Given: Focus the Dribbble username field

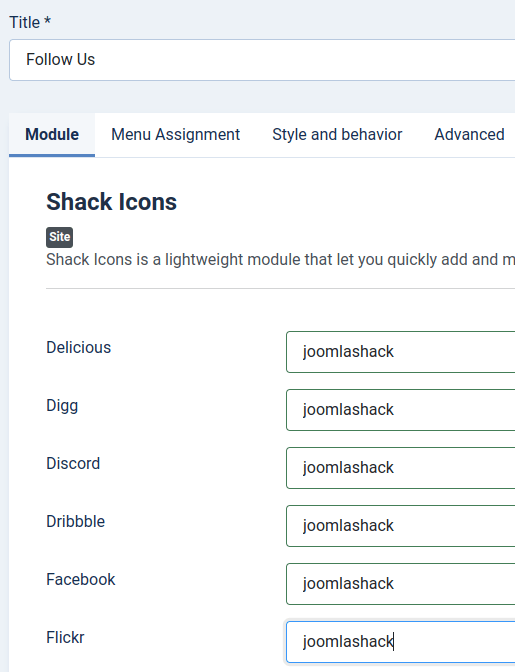Looking at the screenshot, I should [x=401, y=526].
